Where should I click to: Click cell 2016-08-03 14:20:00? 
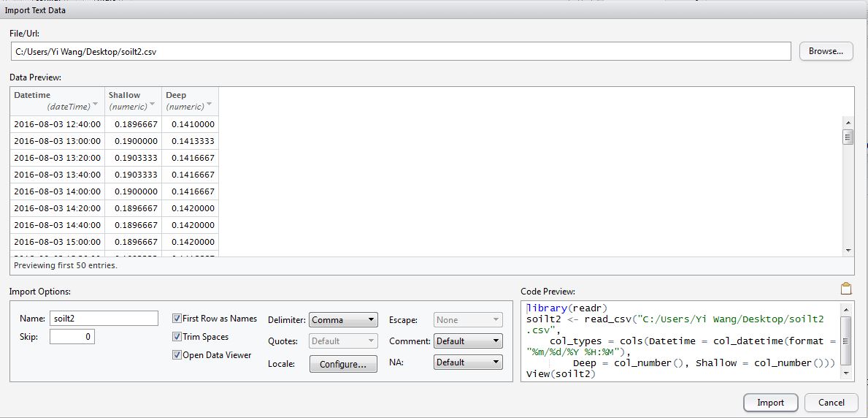58,208
